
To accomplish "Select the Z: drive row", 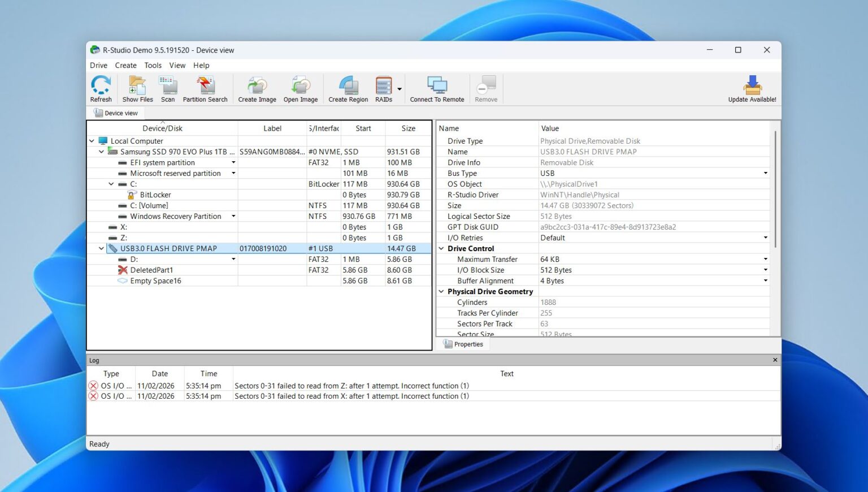I will [259, 238].
